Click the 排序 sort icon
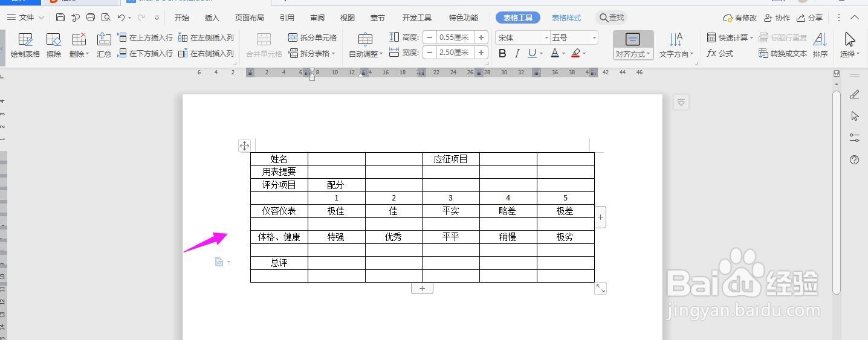 [820, 45]
